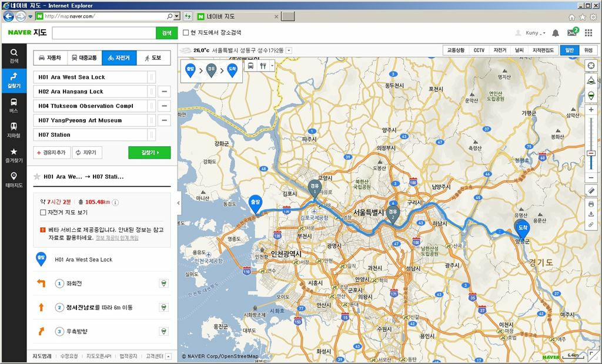Copy map URL link icon
The image size is (602, 364).
(x=591, y=225)
